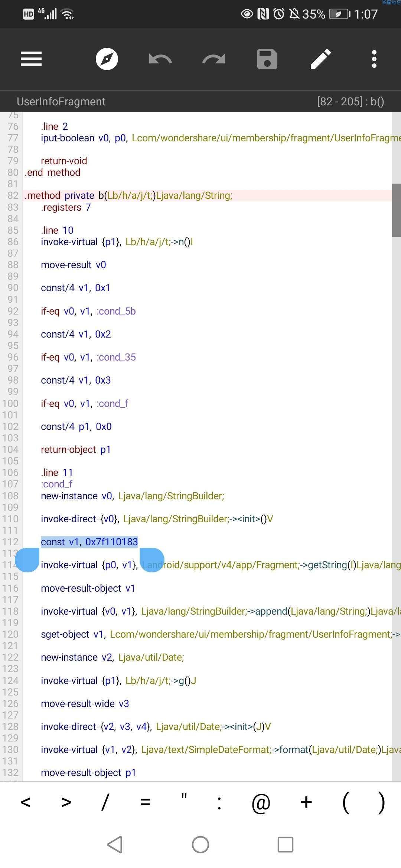Image resolution: width=401 pixels, height=868 pixels.
Task: Click the move-result v0 line
Action: 74,265
